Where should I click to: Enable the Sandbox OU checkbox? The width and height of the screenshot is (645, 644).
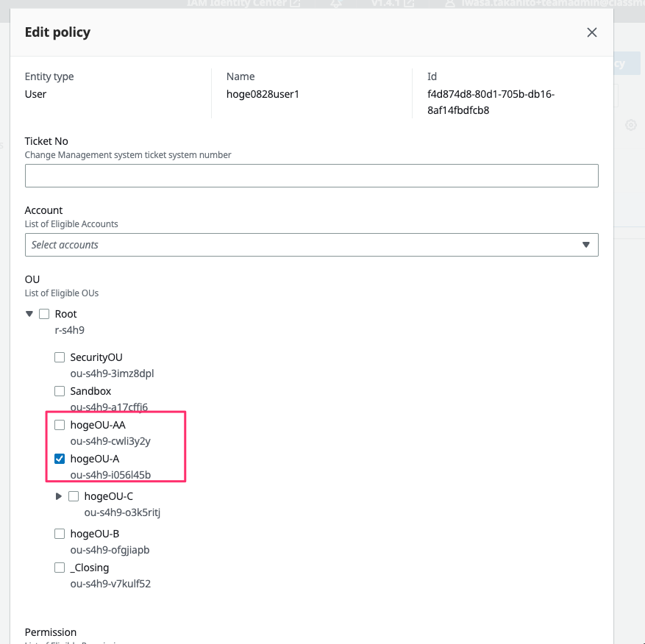click(x=60, y=391)
